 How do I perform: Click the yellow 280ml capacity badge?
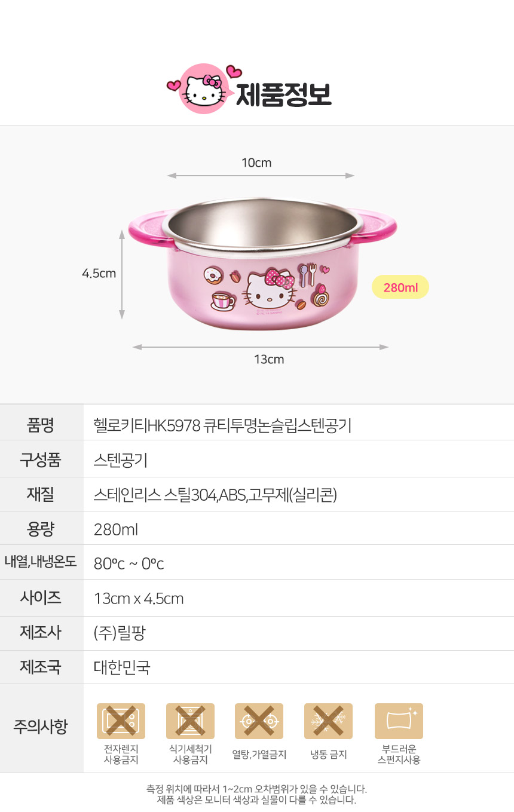coord(400,287)
